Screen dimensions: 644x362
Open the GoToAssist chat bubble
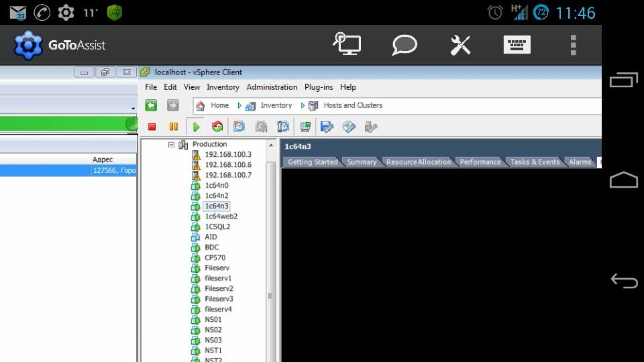(404, 44)
